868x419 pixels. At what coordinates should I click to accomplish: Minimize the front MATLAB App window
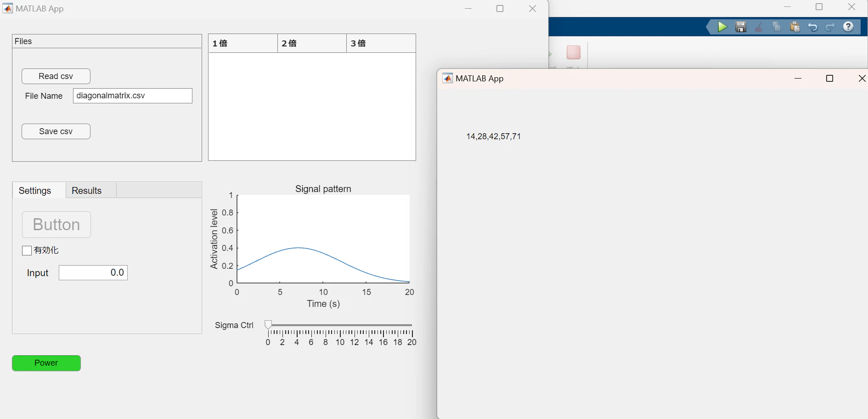click(798, 79)
